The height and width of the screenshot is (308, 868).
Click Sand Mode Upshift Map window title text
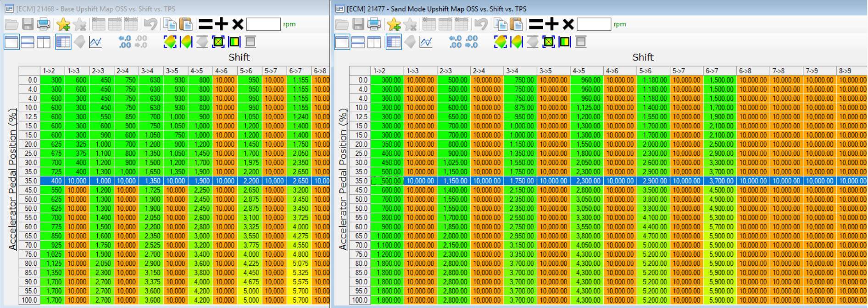436,9
